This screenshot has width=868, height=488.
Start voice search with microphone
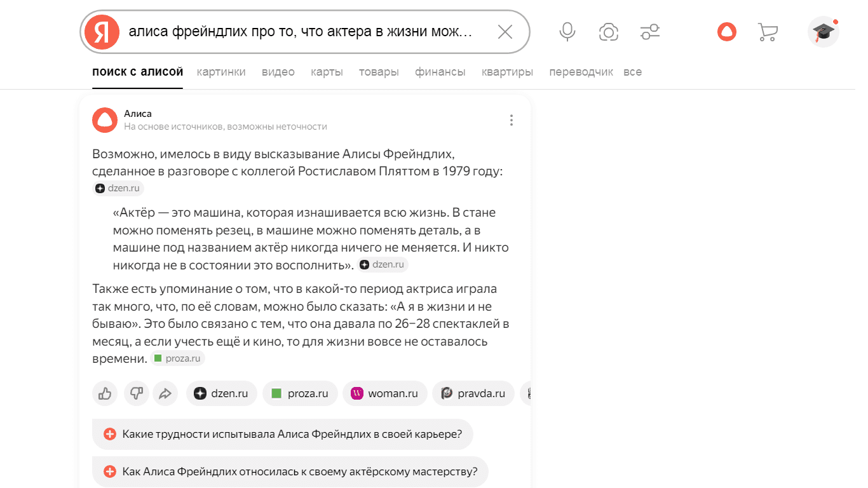tap(567, 32)
